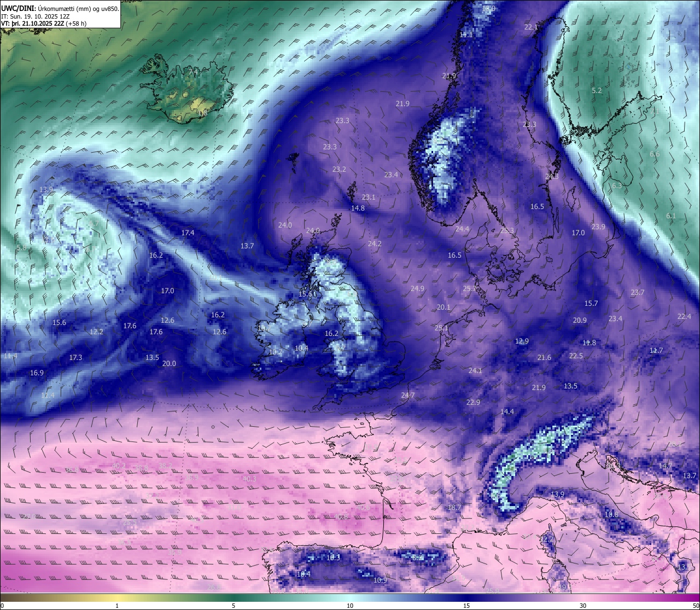Screen dimensions: 700x610
Task: Click the 21.6 value label
Action: [x=544, y=357]
